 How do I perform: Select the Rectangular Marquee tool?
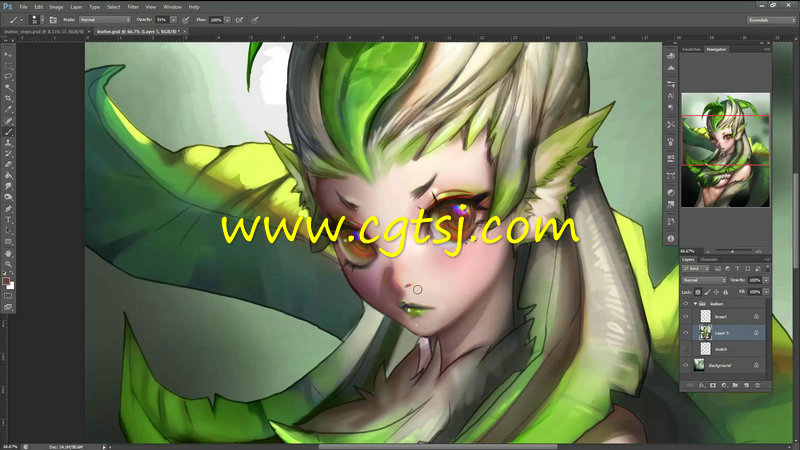click(8, 65)
